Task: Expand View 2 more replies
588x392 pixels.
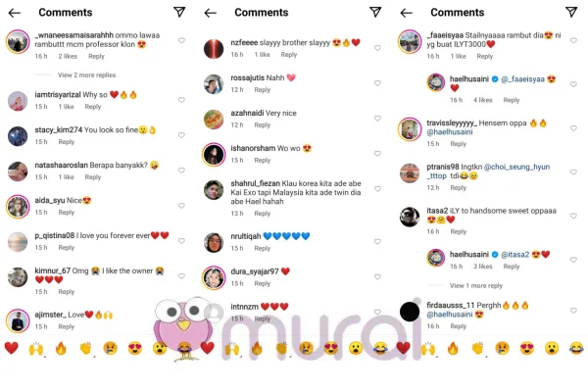Action: coord(86,75)
